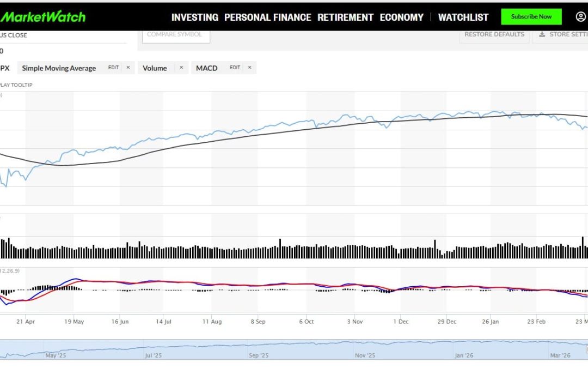Restore the chart default settings
The width and height of the screenshot is (588, 368).
pyautogui.click(x=494, y=34)
